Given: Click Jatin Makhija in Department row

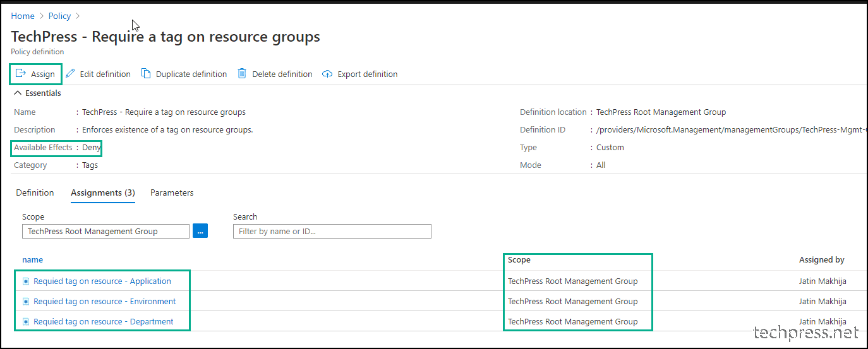Looking at the screenshot, I should 823,322.
